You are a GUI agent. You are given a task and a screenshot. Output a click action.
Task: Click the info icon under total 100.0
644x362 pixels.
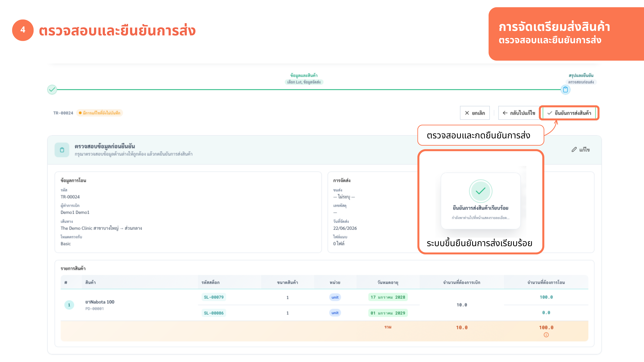546,335
